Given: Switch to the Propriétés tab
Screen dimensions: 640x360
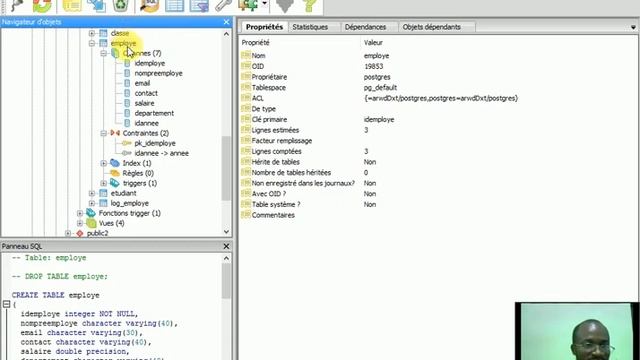Looking at the screenshot, I should coord(264,27).
